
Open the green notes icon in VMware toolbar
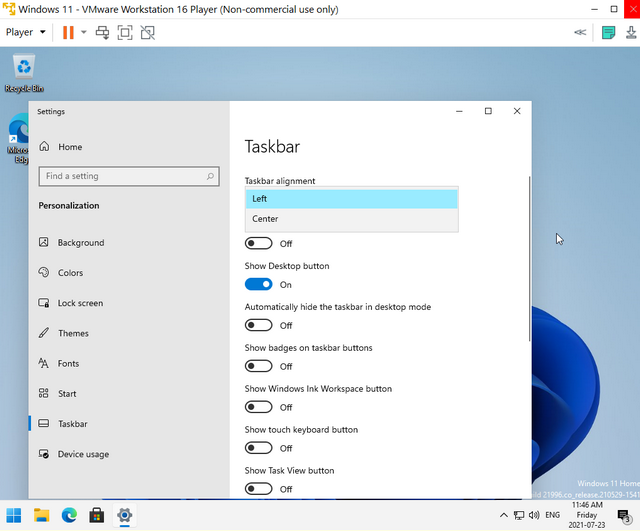[609, 32]
